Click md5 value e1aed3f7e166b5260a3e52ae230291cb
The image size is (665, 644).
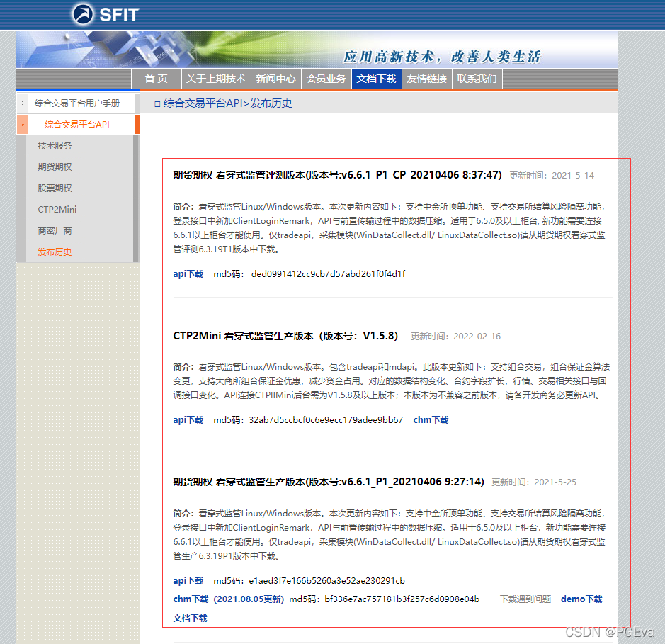point(326,580)
